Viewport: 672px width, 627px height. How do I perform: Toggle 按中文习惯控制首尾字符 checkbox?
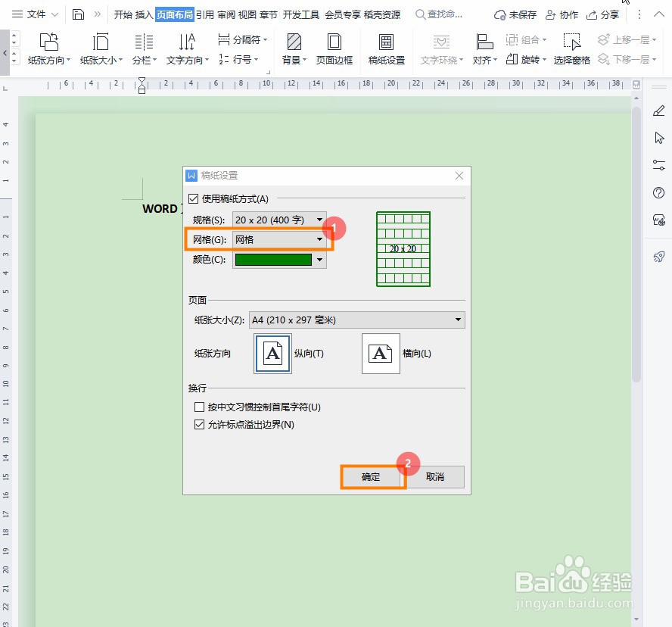pos(199,407)
